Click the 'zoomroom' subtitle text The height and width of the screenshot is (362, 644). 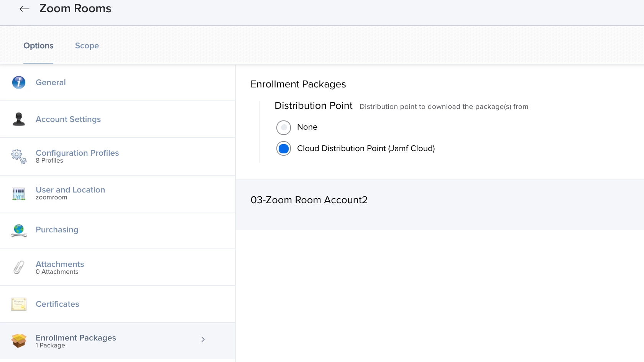point(51,197)
